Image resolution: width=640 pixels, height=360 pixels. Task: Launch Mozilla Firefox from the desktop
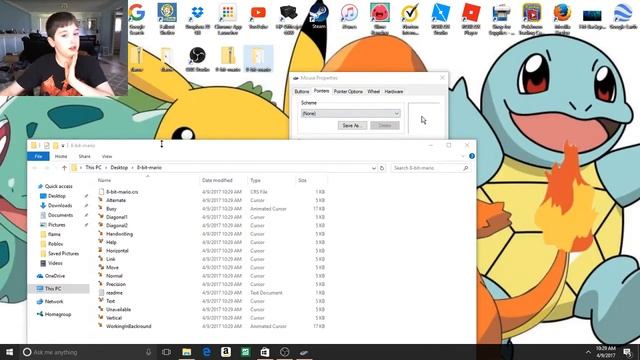562,18
